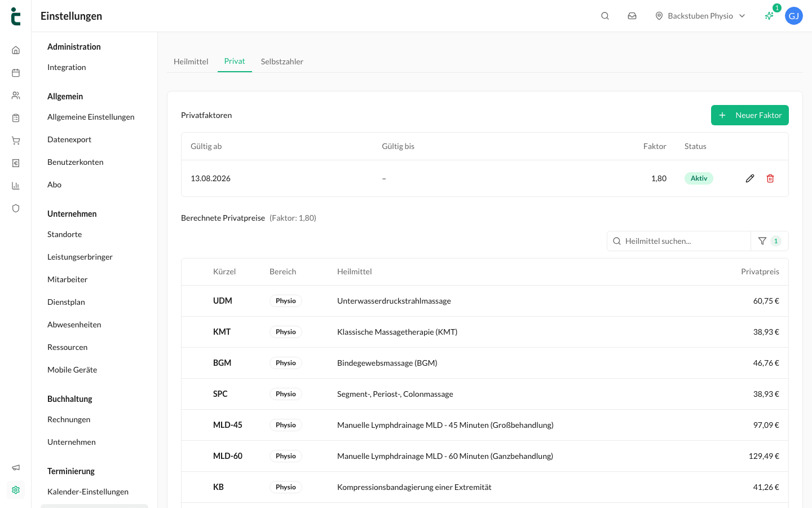Screen dimensions: 812x508
Task: Open Allgemeine Einstellungen in the sidebar
Action: pos(91,117)
